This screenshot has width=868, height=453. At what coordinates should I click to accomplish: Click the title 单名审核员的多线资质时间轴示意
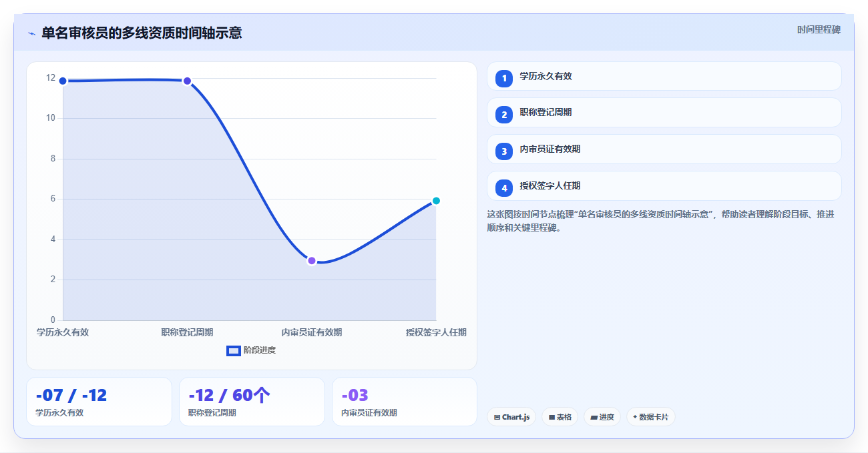point(142,33)
